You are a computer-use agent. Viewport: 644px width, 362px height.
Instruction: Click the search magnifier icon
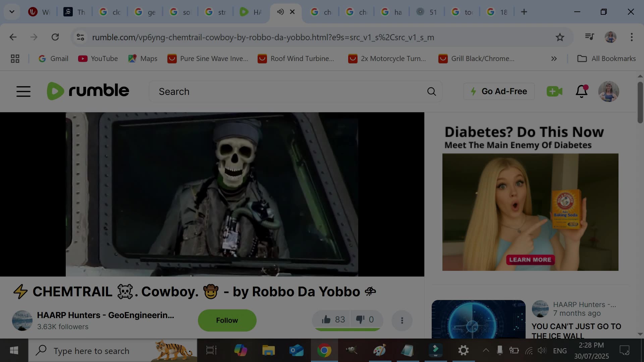click(432, 92)
